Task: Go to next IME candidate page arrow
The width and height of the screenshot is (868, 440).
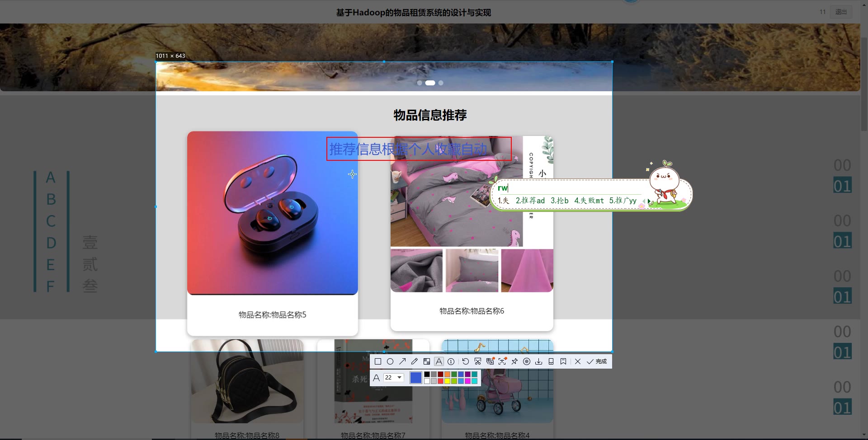Action: pyautogui.click(x=649, y=201)
